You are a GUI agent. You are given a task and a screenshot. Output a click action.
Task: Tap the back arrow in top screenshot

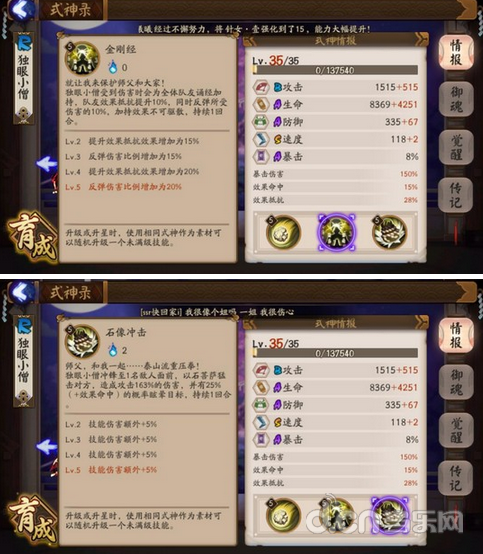tap(22, 10)
